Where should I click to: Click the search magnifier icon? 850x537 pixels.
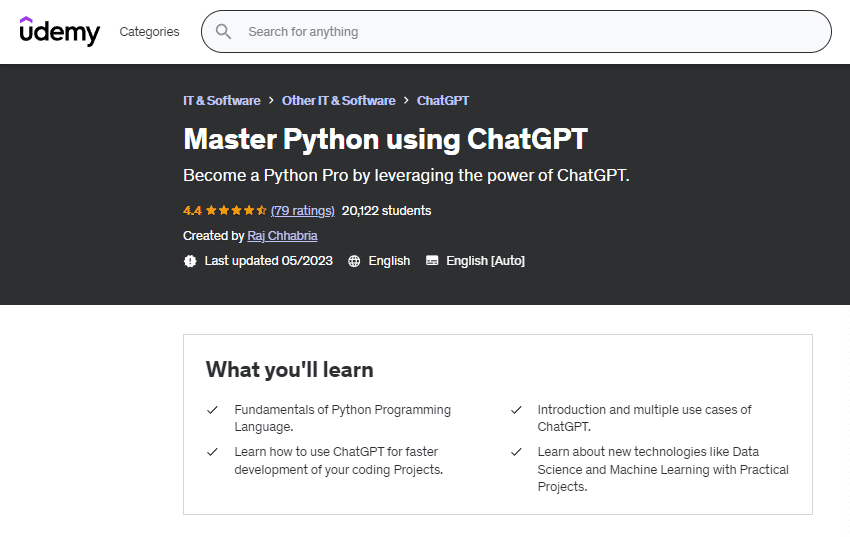click(223, 32)
